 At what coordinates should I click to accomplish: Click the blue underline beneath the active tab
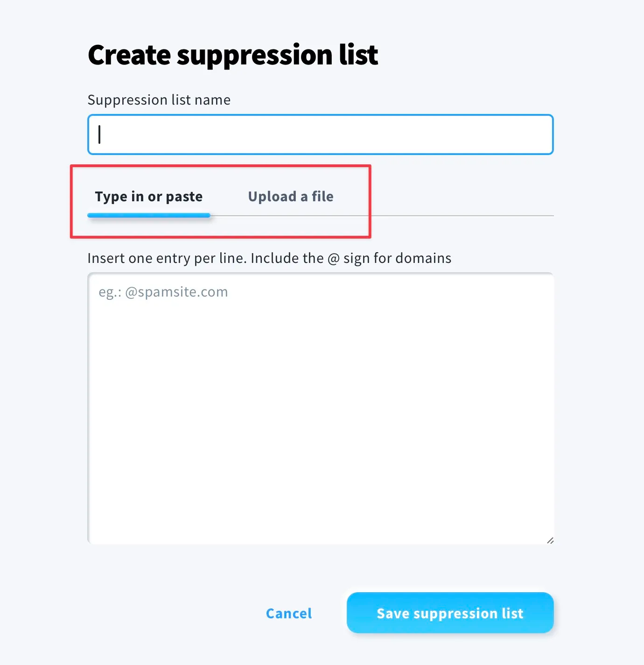point(148,215)
